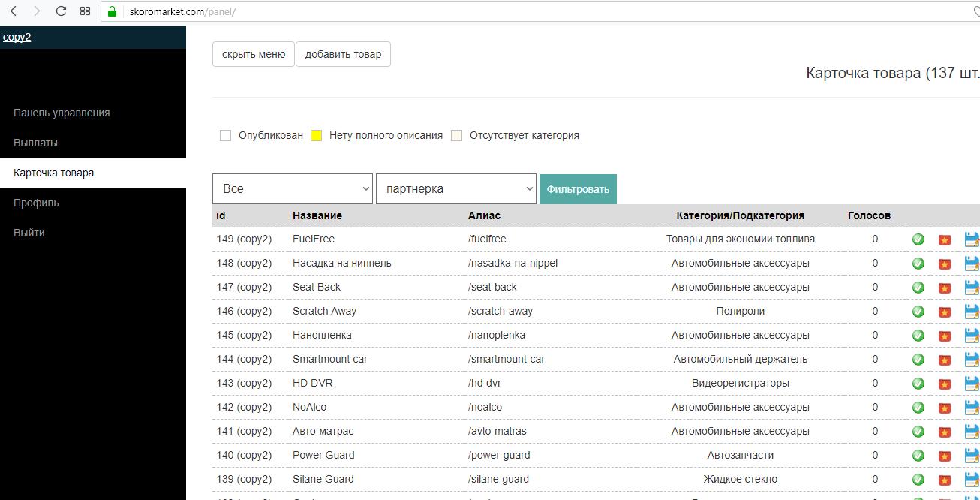Open 'Профиль' from the sidebar
The image size is (980, 500).
36,203
